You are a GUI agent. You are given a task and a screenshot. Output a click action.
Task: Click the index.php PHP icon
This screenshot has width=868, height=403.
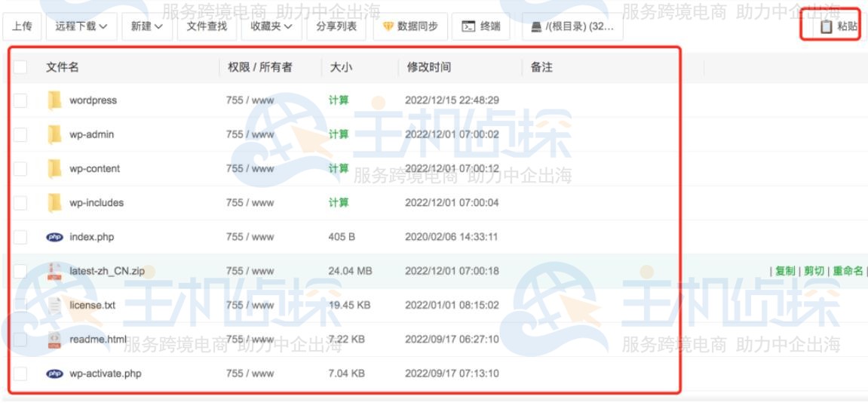[54, 237]
